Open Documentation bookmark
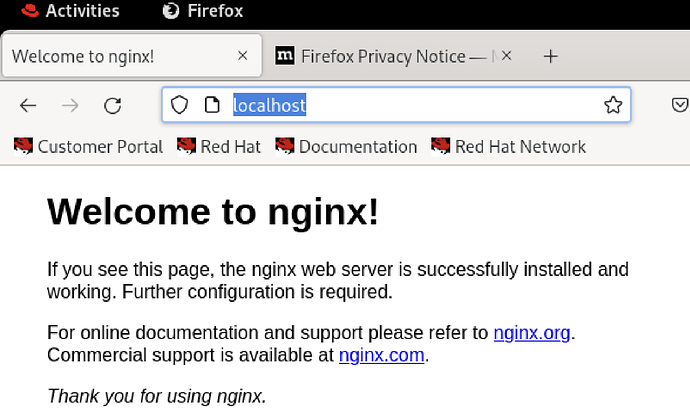The height and width of the screenshot is (416, 690). 346,147
